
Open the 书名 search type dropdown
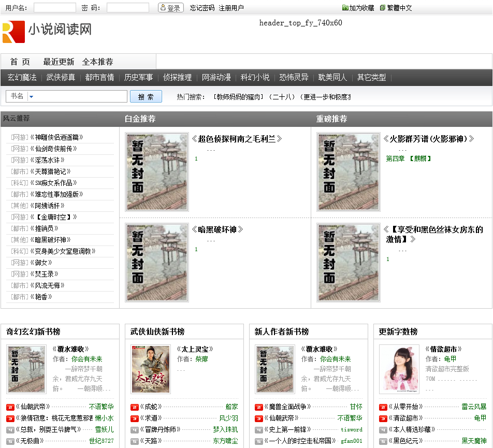point(31,96)
